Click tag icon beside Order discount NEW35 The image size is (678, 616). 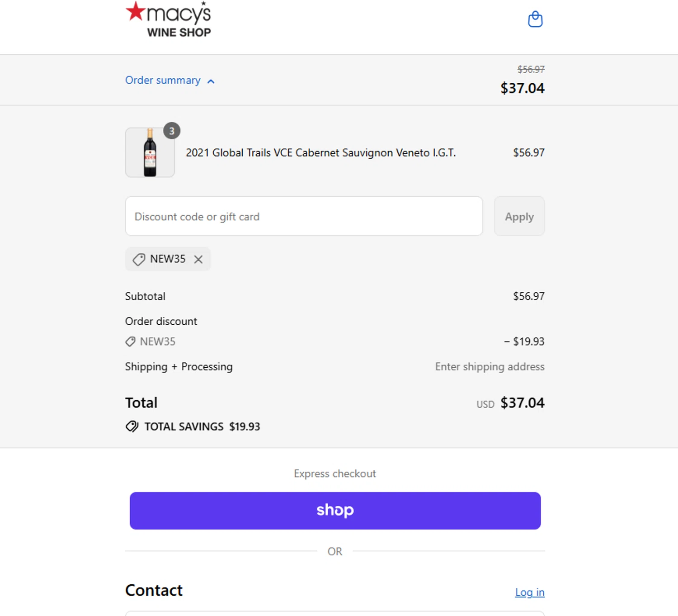point(130,341)
